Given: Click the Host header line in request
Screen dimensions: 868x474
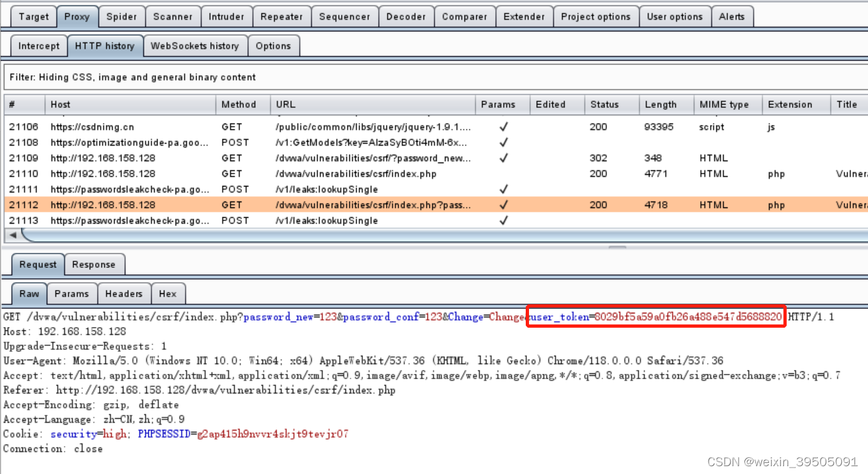Looking at the screenshot, I should [64, 332].
